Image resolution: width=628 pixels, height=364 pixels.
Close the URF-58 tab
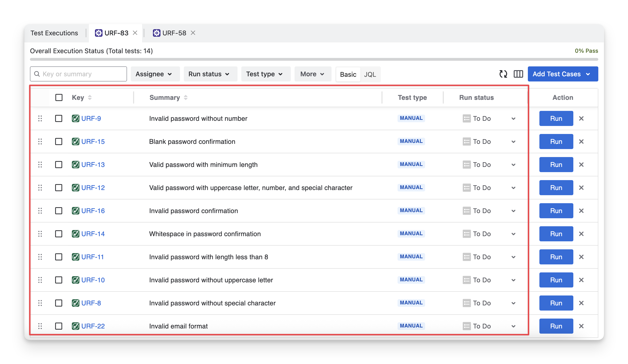(193, 33)
